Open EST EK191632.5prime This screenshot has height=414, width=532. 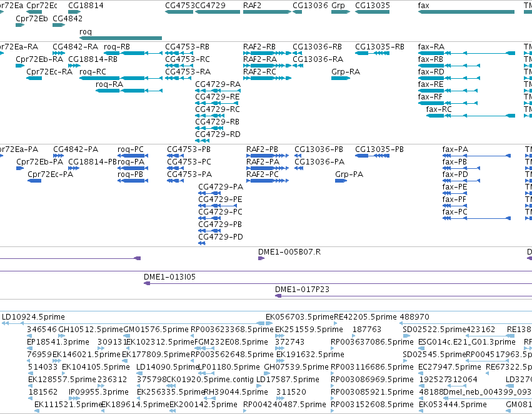[310, 355]
